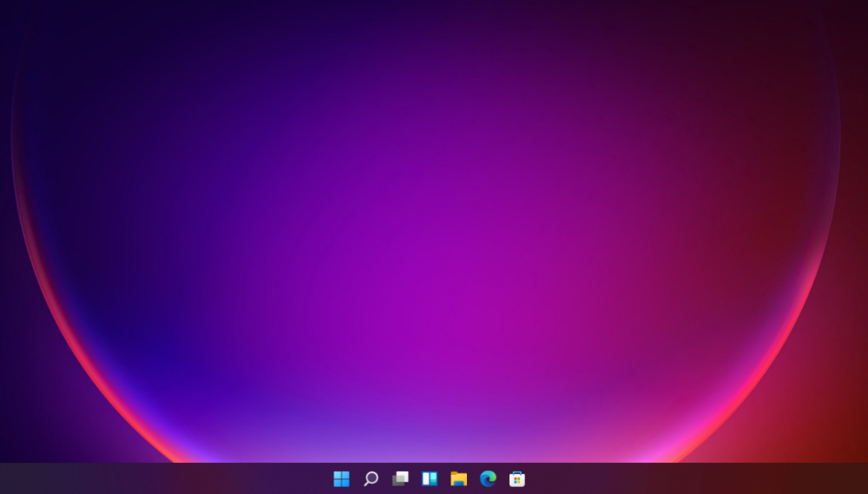Screen dimensions: 868x494
Task: Click the blue four-pane Windows logo
Action: click(x=341, y=478)
